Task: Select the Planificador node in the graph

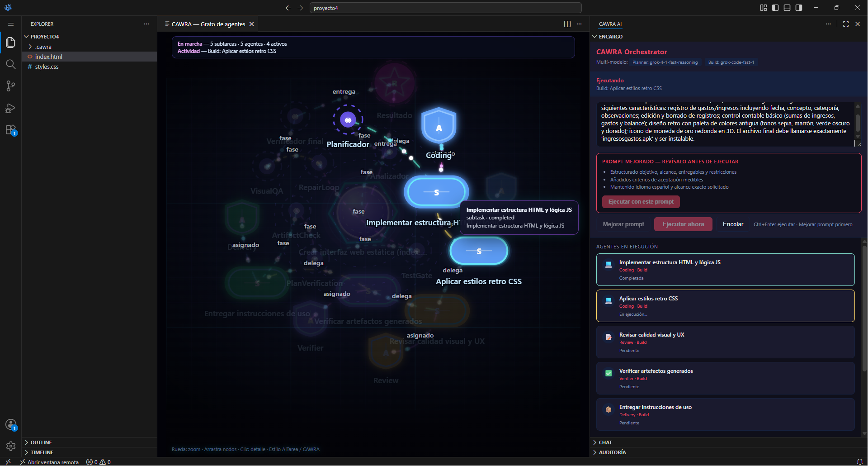Action: (x=348, y=120)
